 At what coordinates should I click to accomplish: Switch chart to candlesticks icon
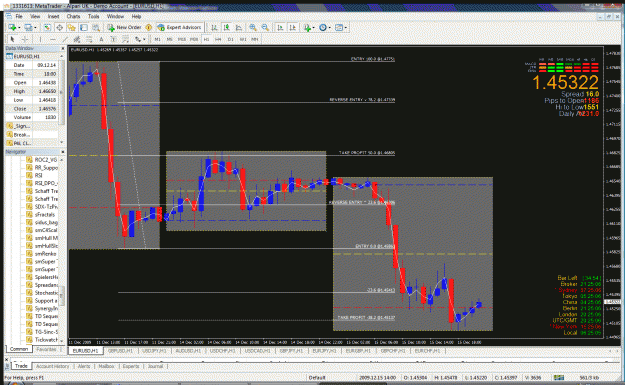coord(226,28)
